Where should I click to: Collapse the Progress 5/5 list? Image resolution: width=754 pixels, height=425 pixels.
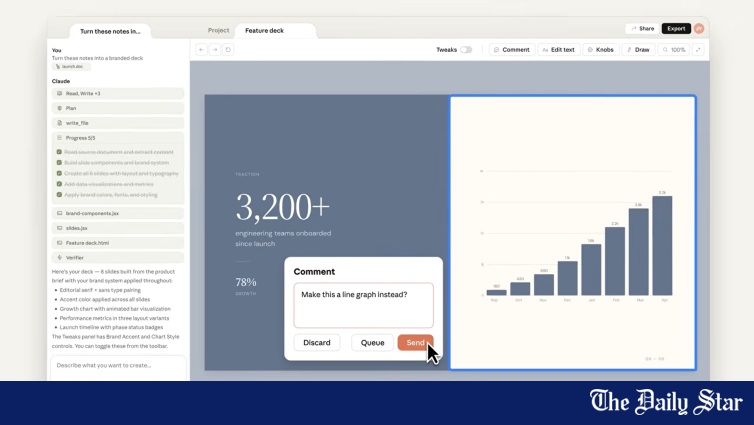(x=118, y=138)
